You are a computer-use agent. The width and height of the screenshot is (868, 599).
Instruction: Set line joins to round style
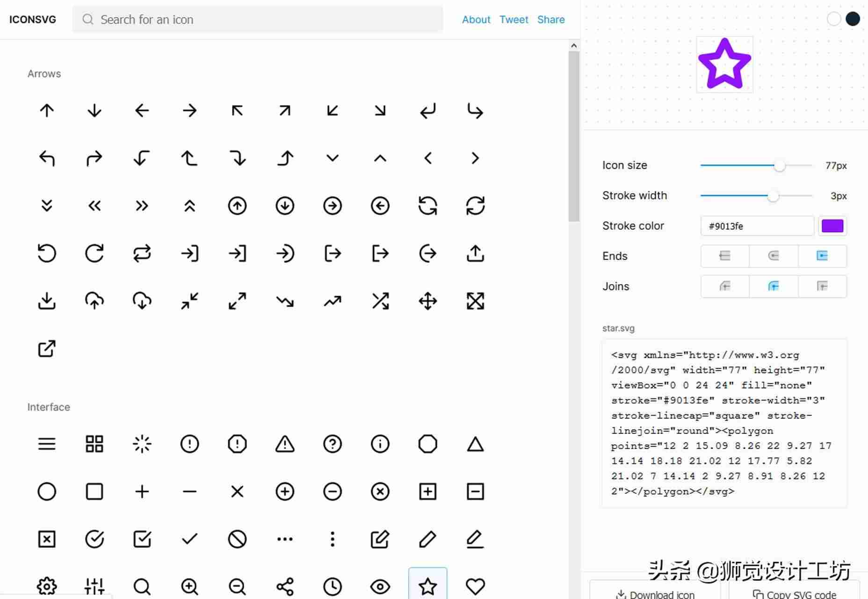point(774,286)
